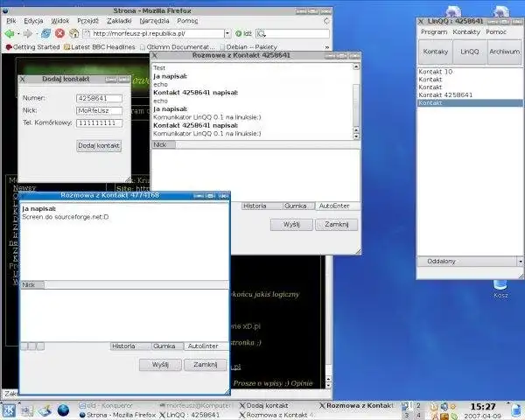
Task: Select 'Kontakt 10' in contact list
Action: (x=470, y=72)
